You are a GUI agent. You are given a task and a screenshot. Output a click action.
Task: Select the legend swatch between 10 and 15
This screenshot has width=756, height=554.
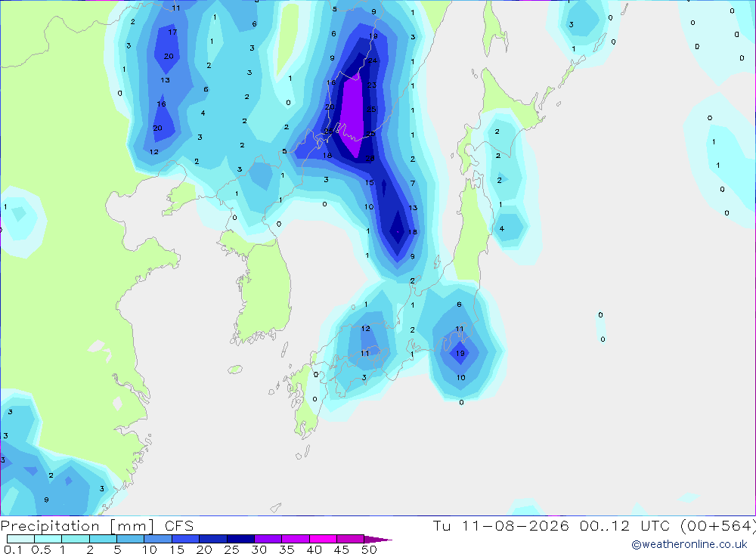pyautogui.click(x=158, y=539)
